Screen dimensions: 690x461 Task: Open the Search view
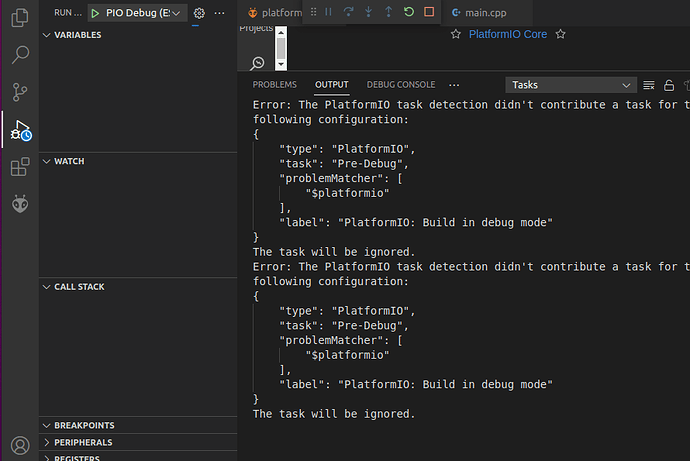pyautogui.click(x=20, y=55)
